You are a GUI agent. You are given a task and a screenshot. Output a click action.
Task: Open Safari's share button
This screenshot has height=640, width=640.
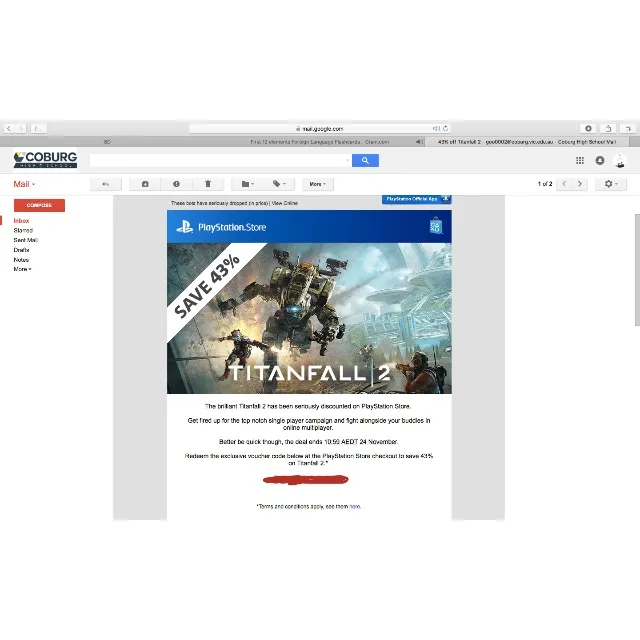[608, 128]
